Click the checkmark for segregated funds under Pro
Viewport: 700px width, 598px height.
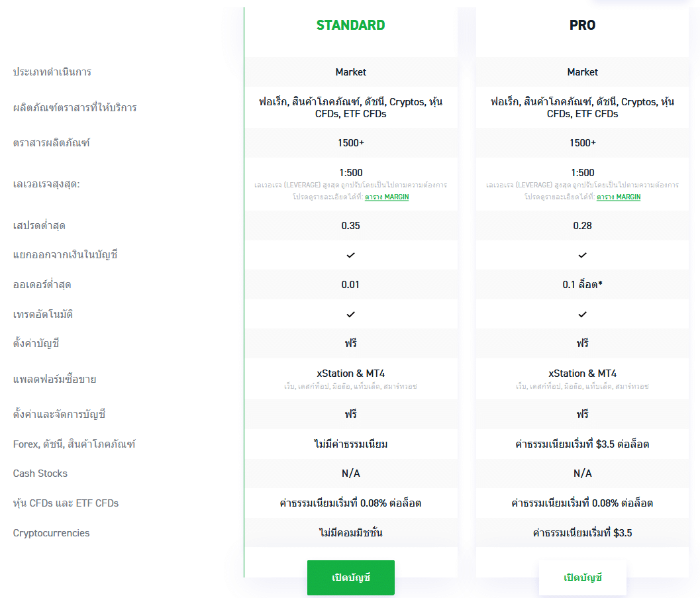582,255
